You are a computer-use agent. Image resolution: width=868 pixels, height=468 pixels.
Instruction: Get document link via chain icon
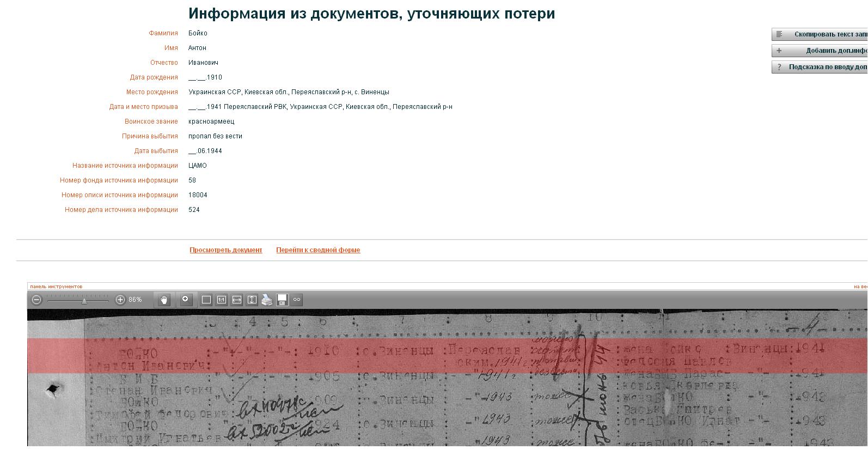[x=297, y=300]
